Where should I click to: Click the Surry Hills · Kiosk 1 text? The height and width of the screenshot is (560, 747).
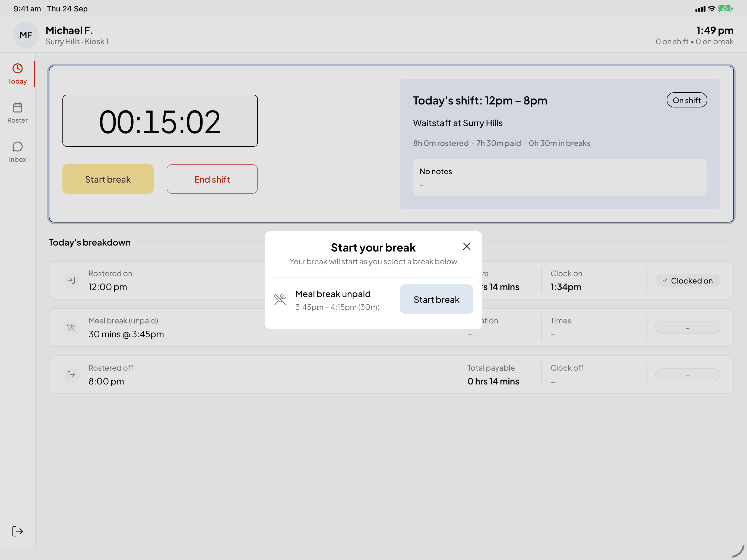[x=77, y=42]
